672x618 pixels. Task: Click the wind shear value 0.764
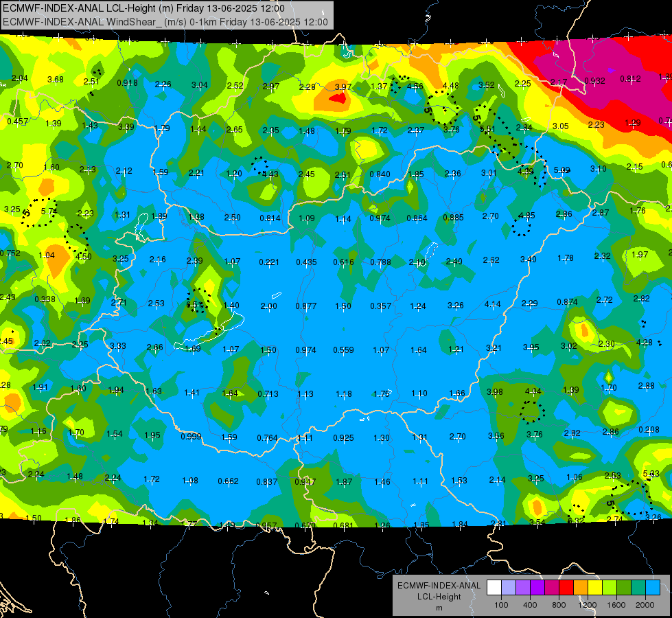point(268,438)
